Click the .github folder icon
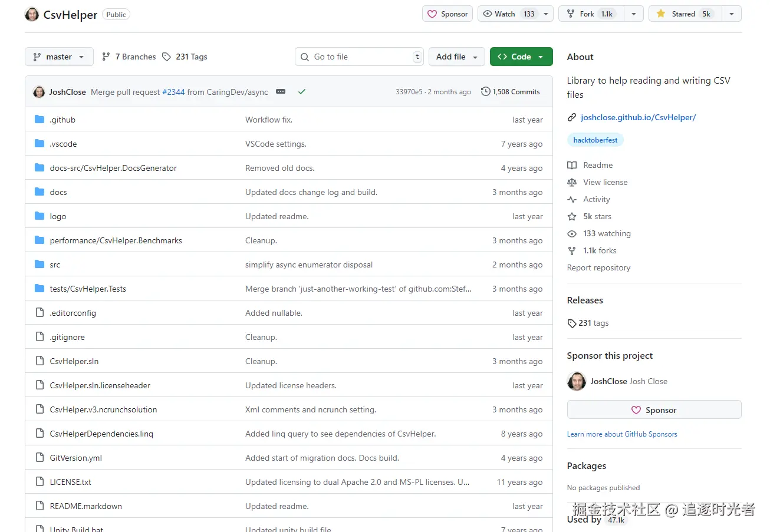This screenshot has width=770, height=532. point(40,120)
